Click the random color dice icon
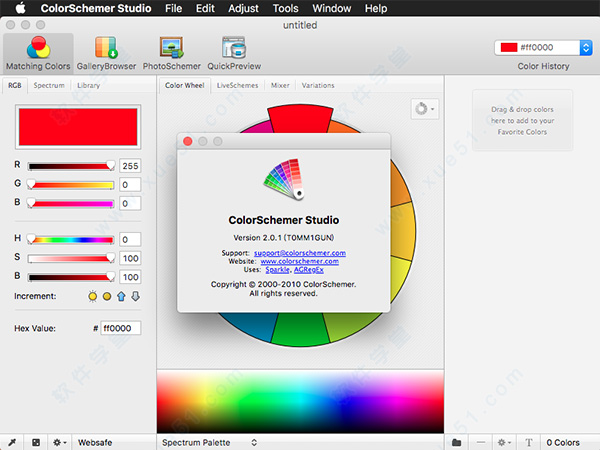 pos(36,442)
